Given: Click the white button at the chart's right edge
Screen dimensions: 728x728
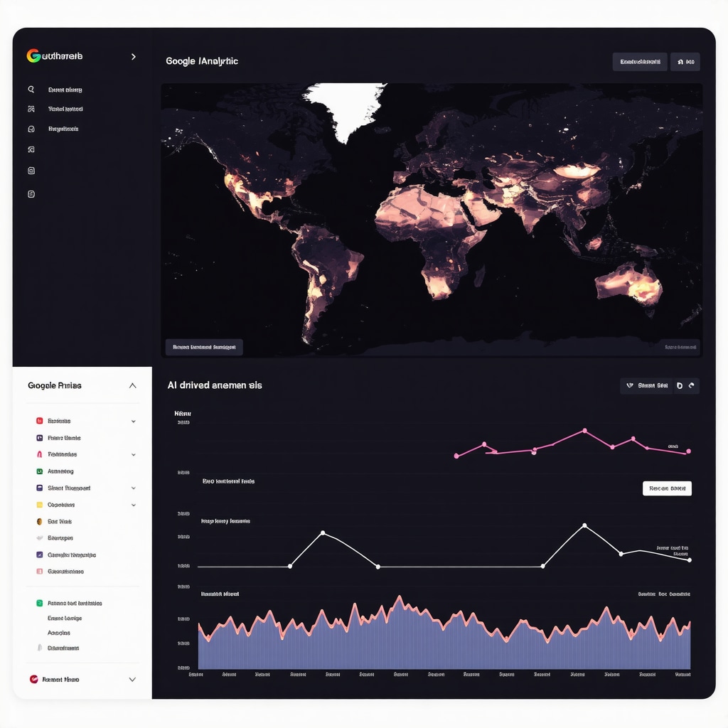Looking at the screenshot, I should pyautogui.click(x=667, y=488).
